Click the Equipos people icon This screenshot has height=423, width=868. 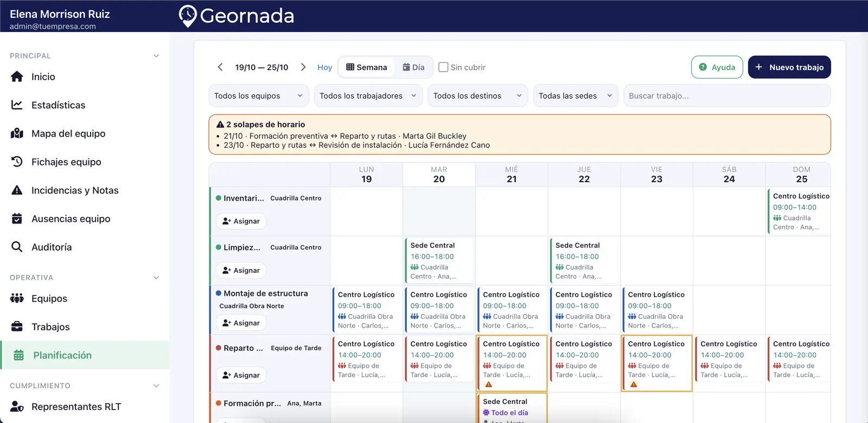(x=17, y=298)
